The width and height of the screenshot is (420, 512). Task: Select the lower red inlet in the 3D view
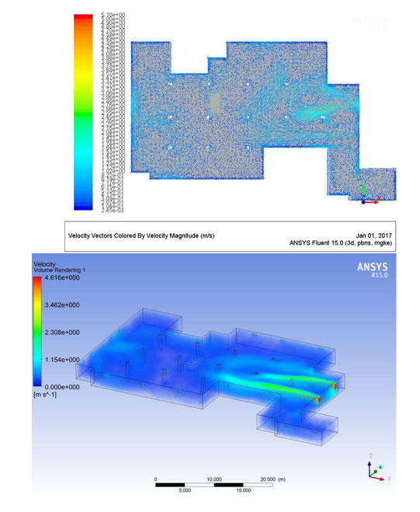tap(319, 399)
